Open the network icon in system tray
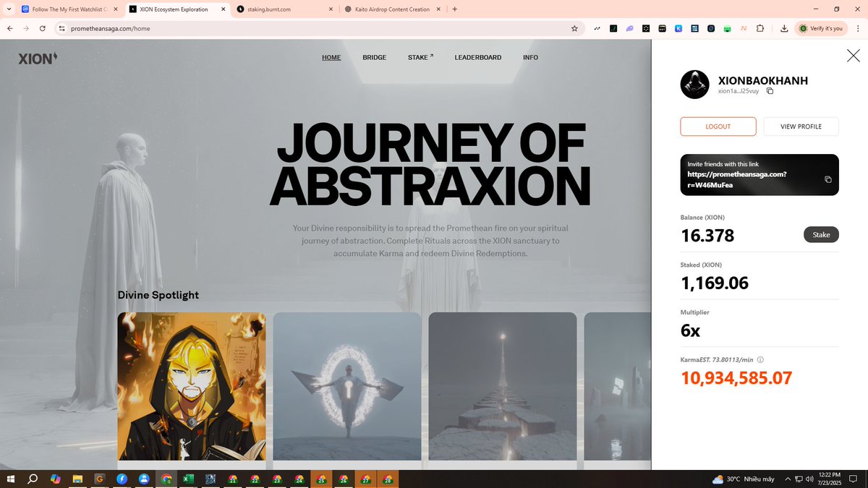 tap(798, 479)
